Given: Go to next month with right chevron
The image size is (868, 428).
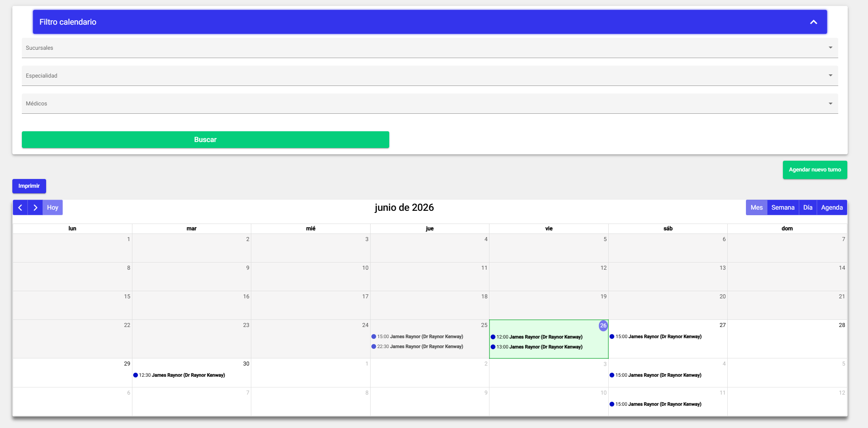Looking at the screenshot, I should [35, 208].
